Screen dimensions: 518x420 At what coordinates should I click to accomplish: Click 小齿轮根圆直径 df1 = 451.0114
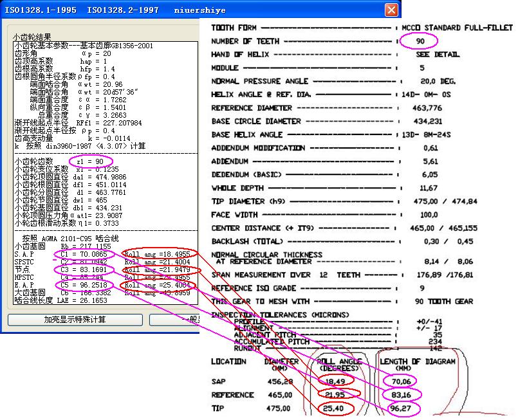[70, 185]
